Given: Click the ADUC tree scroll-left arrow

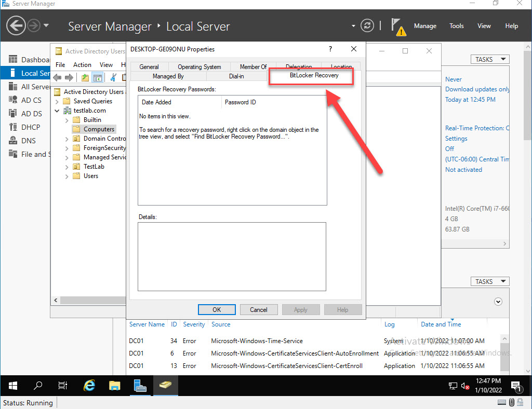Looking at the screenshot, I should pos(56,300).
